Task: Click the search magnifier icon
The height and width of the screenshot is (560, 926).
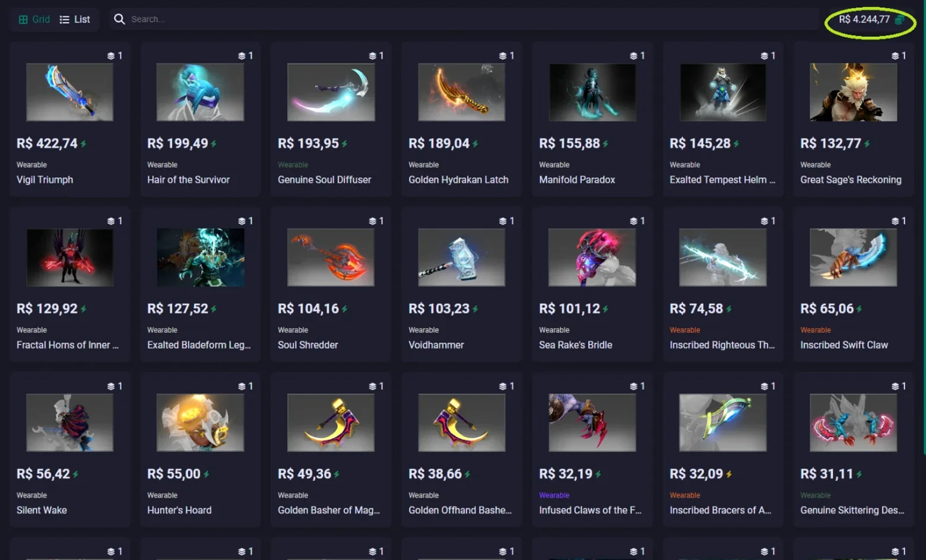Action: coord(119,19)
